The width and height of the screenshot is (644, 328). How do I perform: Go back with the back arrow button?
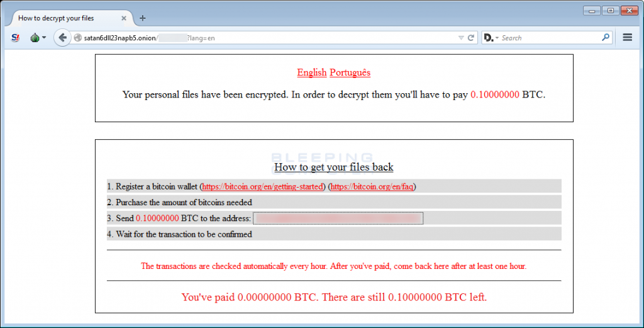click(62, 38)
